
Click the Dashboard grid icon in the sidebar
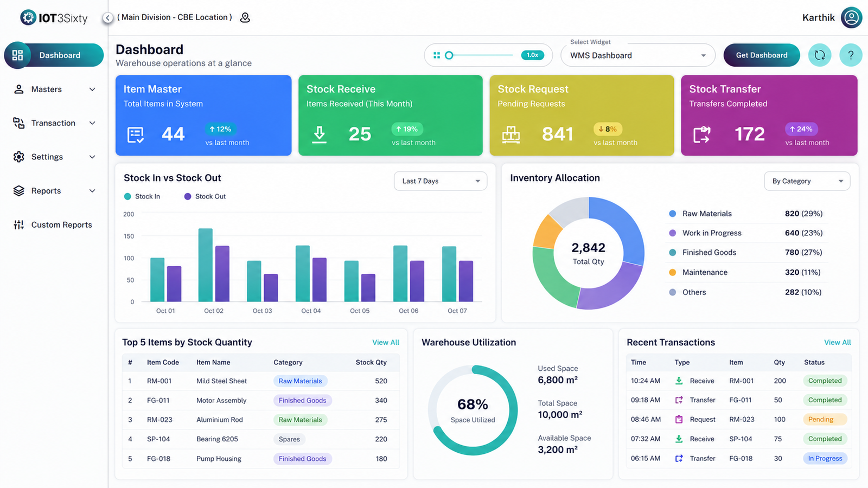point(18,55)
